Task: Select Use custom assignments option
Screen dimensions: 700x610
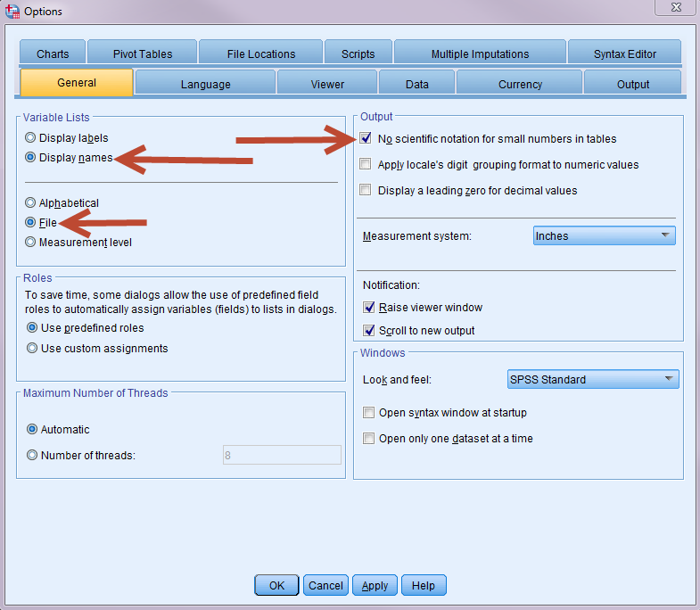Action: point(33,348)
